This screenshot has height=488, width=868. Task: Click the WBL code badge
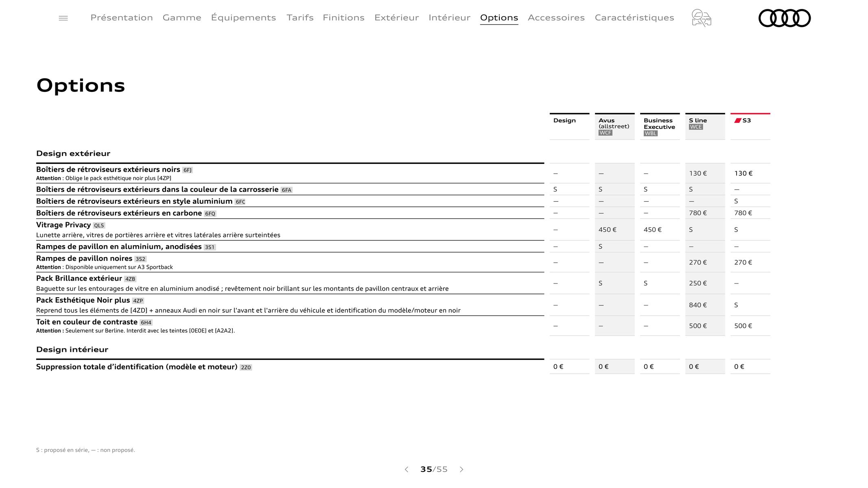click(x=651, y=133)
